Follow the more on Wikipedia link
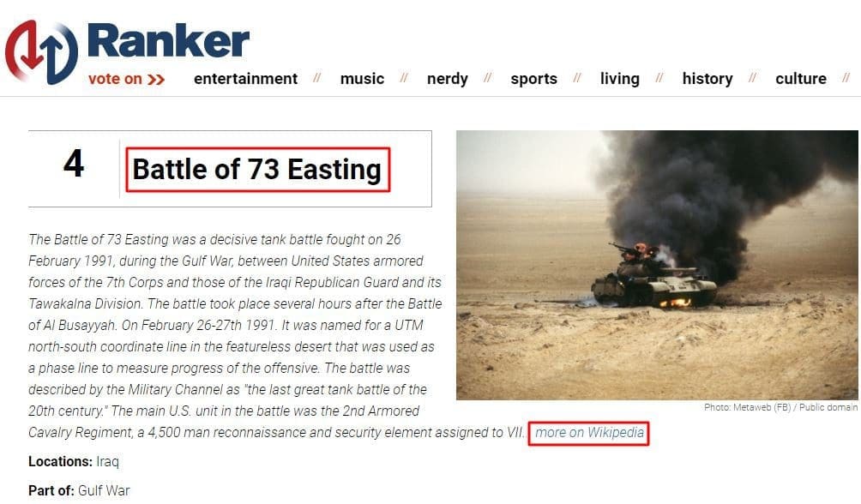 pyautogui.click(x=589, y=433)
